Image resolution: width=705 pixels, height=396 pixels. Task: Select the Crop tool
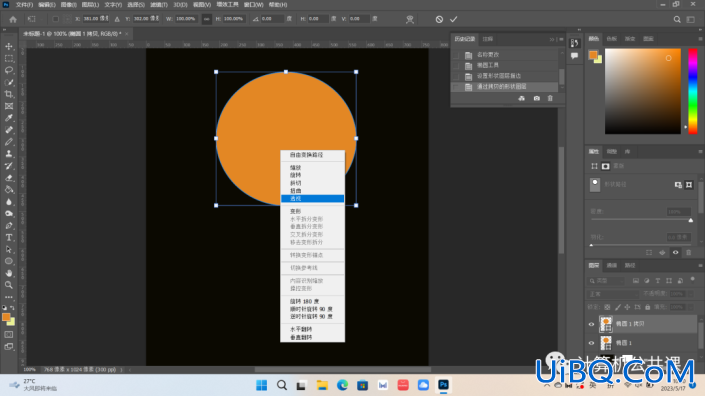(9, 94)
